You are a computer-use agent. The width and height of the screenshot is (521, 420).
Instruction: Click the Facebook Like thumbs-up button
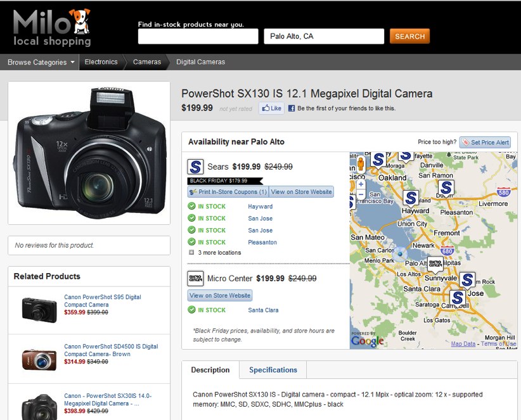click(271, 108)
